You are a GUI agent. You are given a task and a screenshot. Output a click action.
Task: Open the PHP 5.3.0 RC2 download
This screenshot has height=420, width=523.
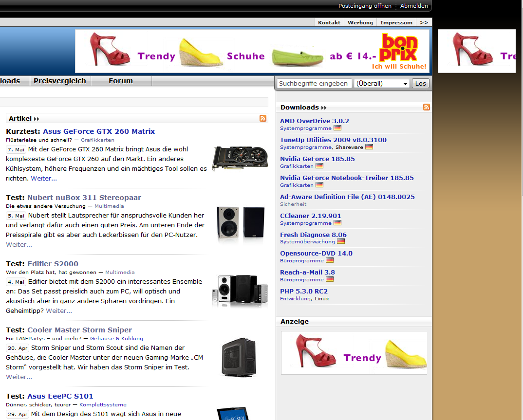[304, 292]
